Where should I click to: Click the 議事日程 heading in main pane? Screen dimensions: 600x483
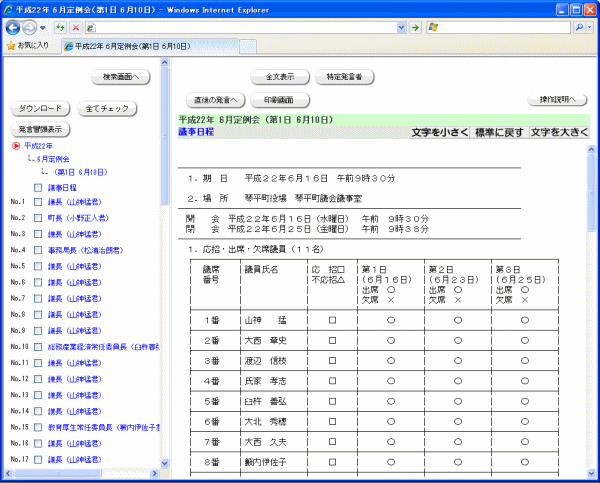point(196,132)
